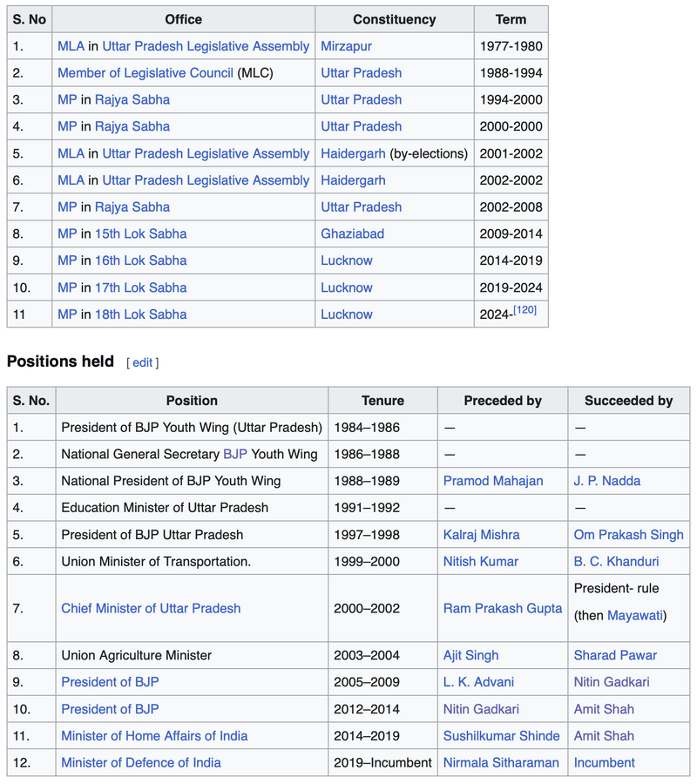
Task: Jump to citation reference 120
Action: coord(524,310)
